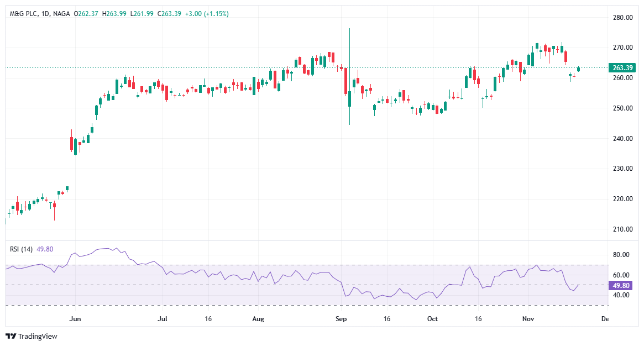Click the Nov label on the time axis
This screenshot has width=644, height=346.
click(528, 319)
